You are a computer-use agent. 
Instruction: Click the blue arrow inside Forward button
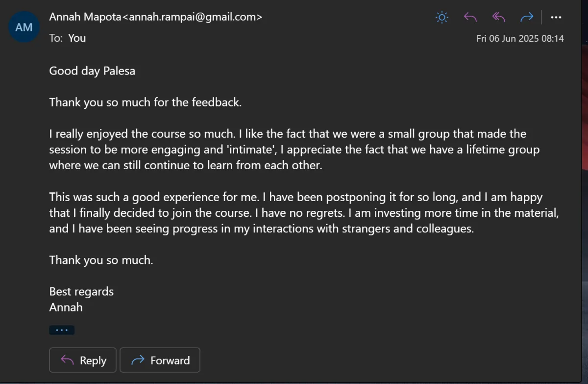[138, 360]
